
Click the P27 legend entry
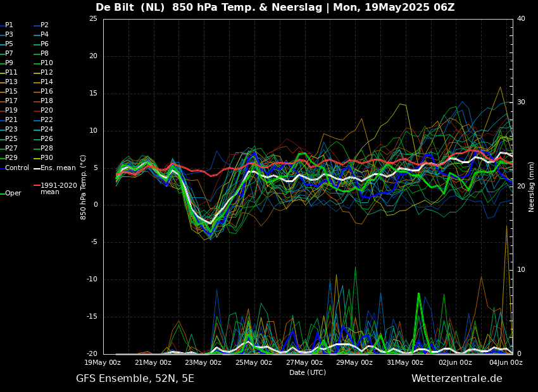[11, 149]
